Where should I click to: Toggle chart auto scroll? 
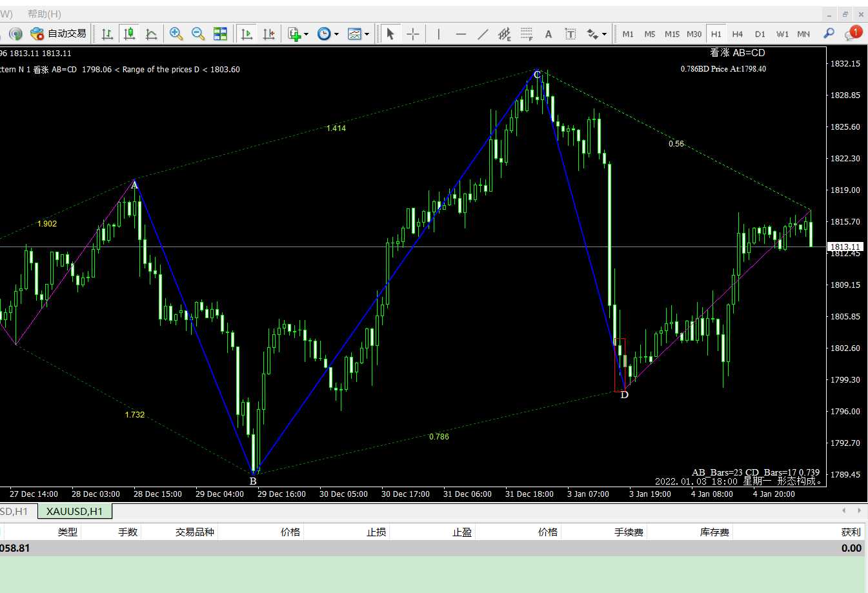247,34
